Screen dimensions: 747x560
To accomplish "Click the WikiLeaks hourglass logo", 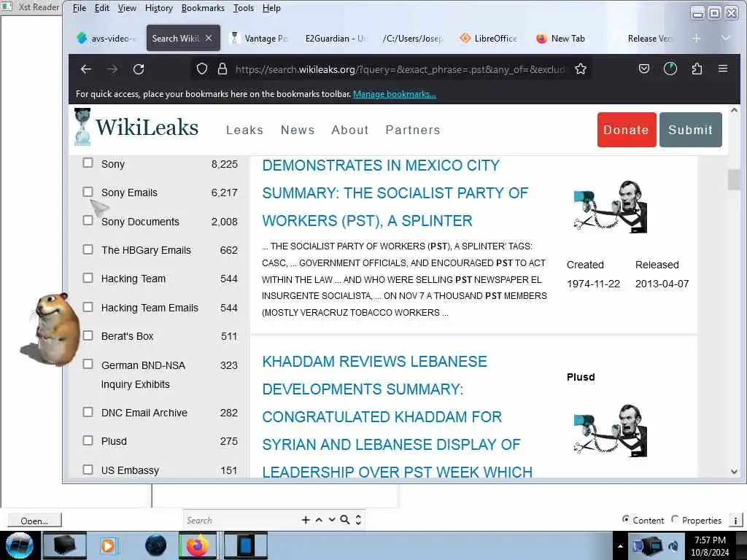I will [82, 127].
